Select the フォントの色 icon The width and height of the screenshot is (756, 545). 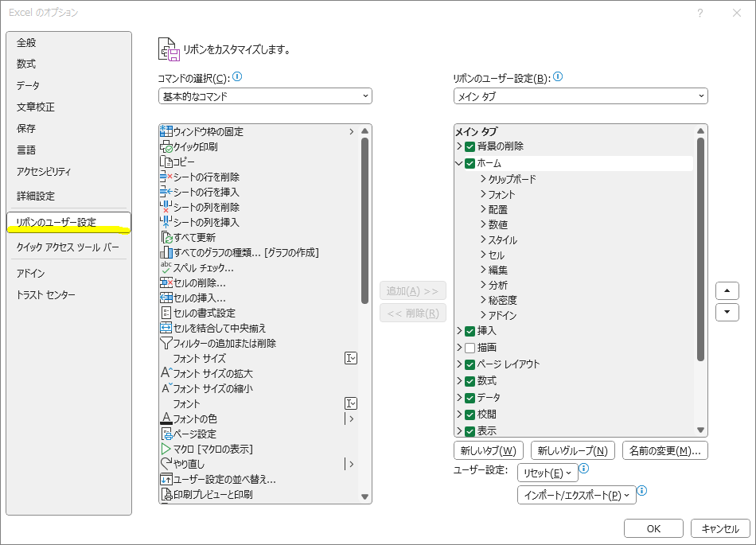(166, 418)
